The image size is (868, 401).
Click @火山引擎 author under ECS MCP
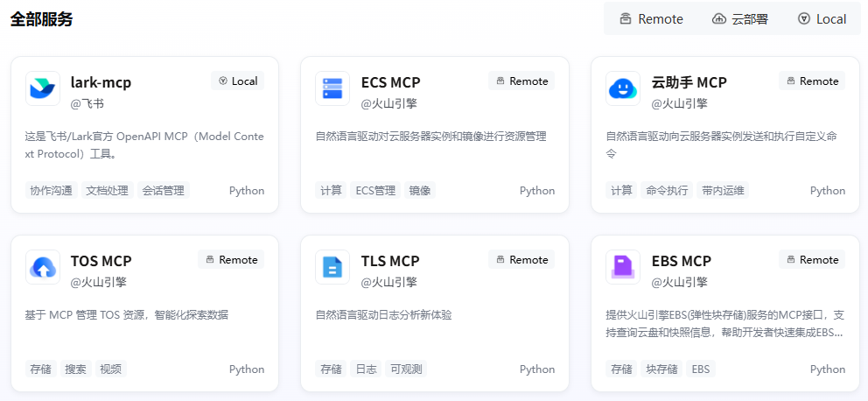389,103
